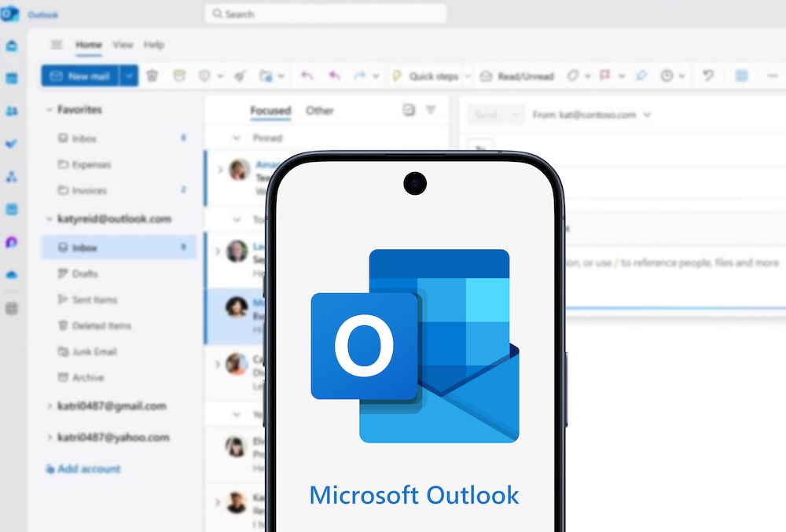Open the Drafts folder
Viewport: 786px width, 532px height.
coord(119,273)
